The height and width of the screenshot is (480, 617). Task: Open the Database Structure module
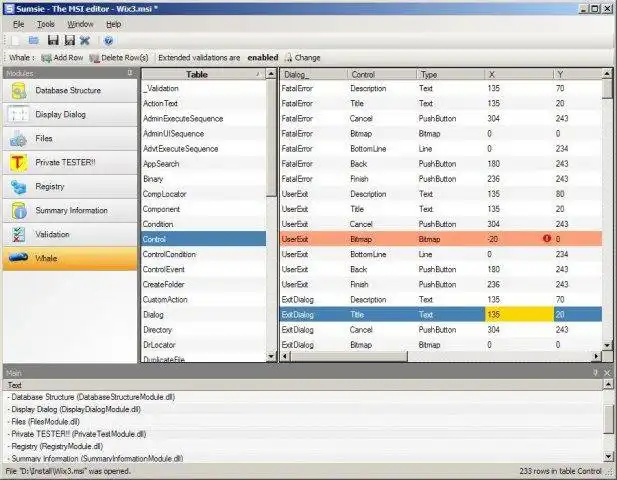[x=70, y=90]
